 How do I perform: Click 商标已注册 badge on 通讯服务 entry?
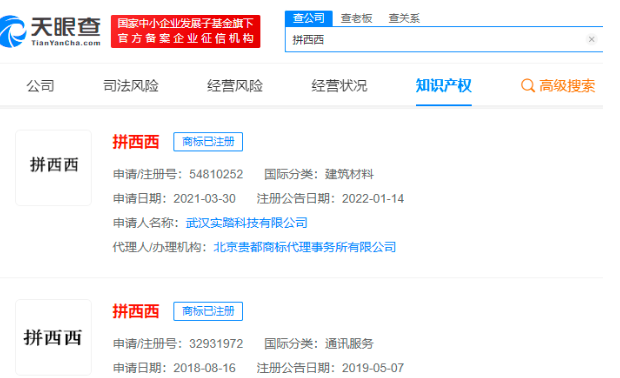208,311
